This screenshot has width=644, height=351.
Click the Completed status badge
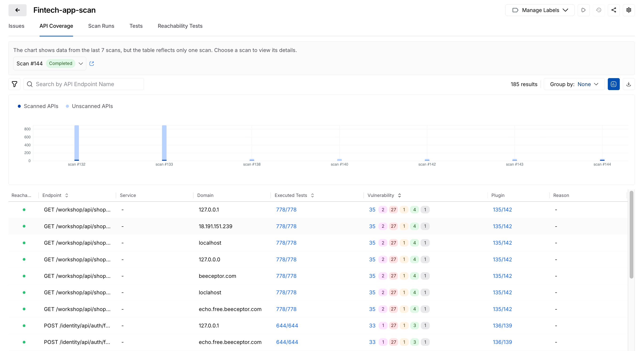(x=60, y=63)
